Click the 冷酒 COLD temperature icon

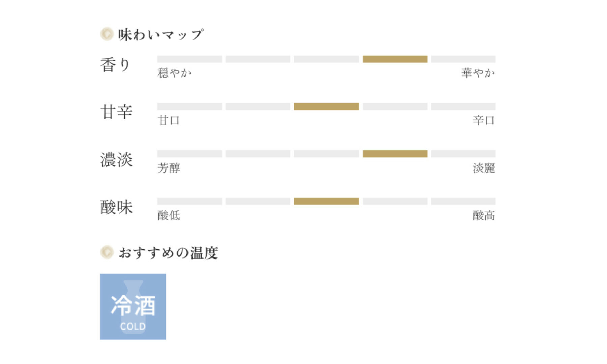(x=133, y=306)
